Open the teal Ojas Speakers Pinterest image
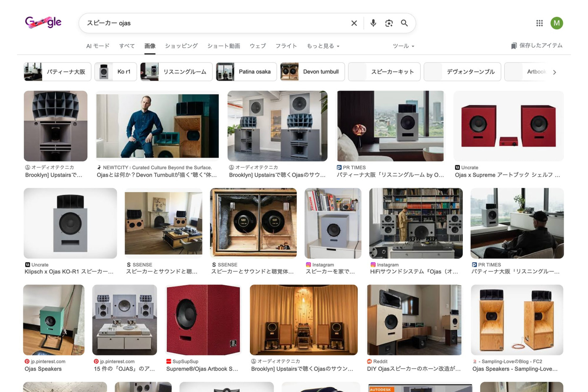 coord(54,320)
